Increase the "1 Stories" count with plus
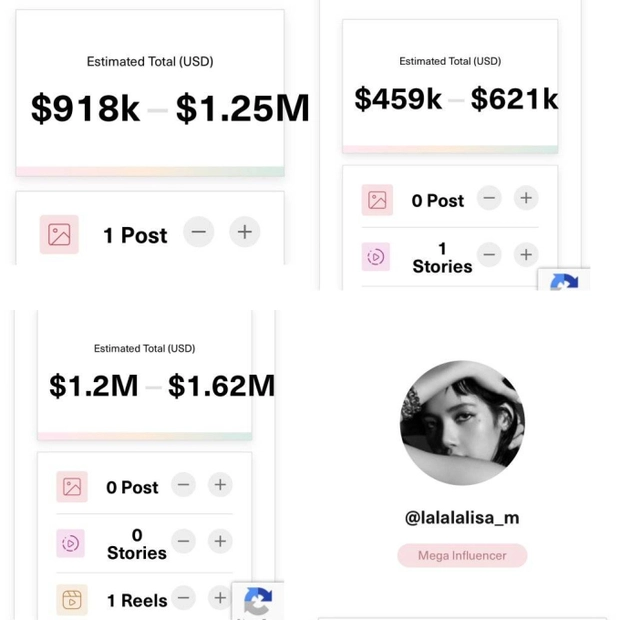 point(526,255)
